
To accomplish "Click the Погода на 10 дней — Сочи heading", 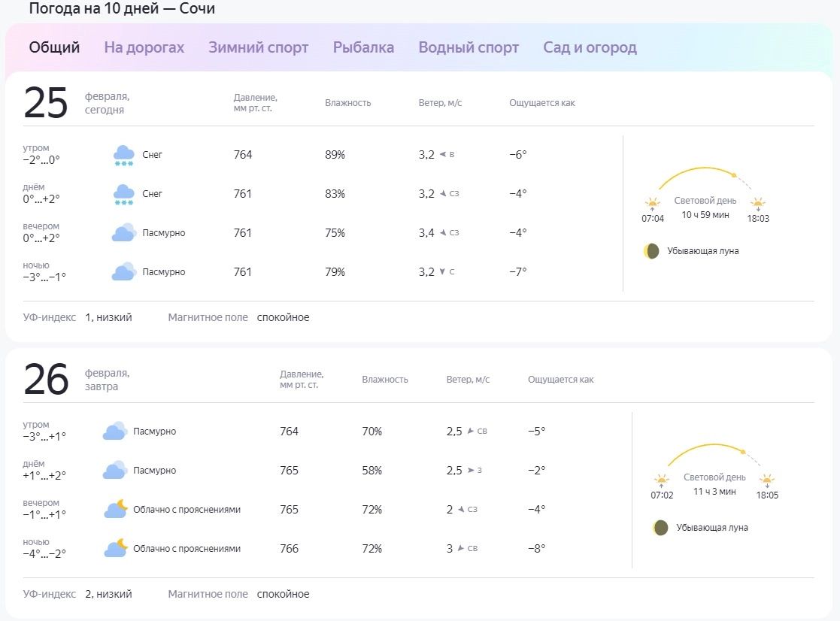I will click(122, 9).
